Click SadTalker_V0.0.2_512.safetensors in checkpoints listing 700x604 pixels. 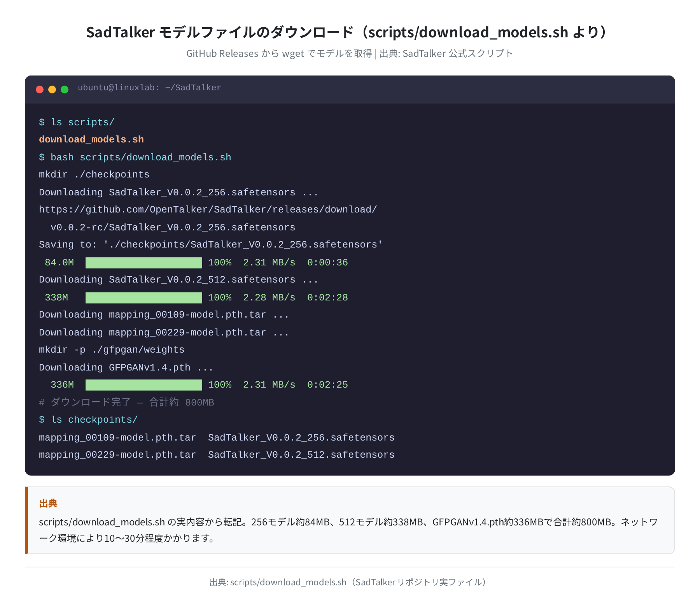point(301,455)
